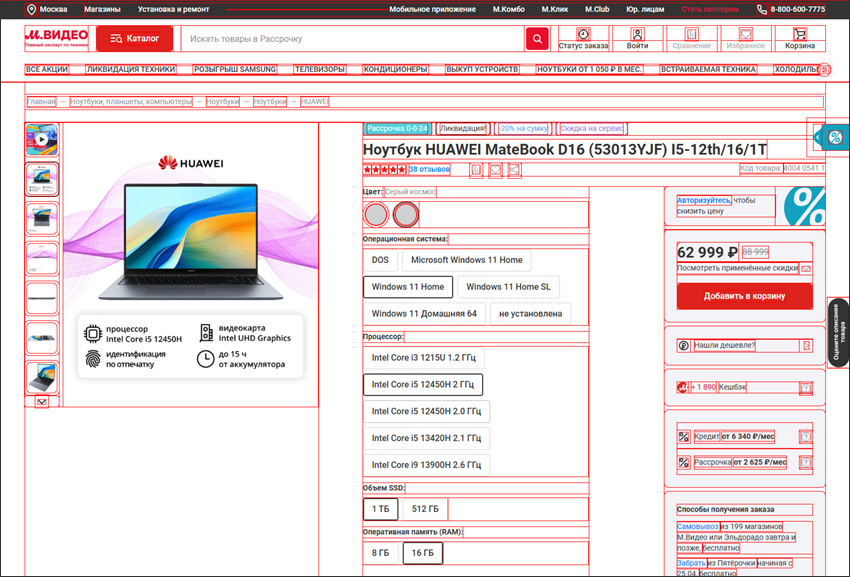Choose Intel Core i3 1215U 1.2 ГГц processor
850x577 pixels.
424,358
